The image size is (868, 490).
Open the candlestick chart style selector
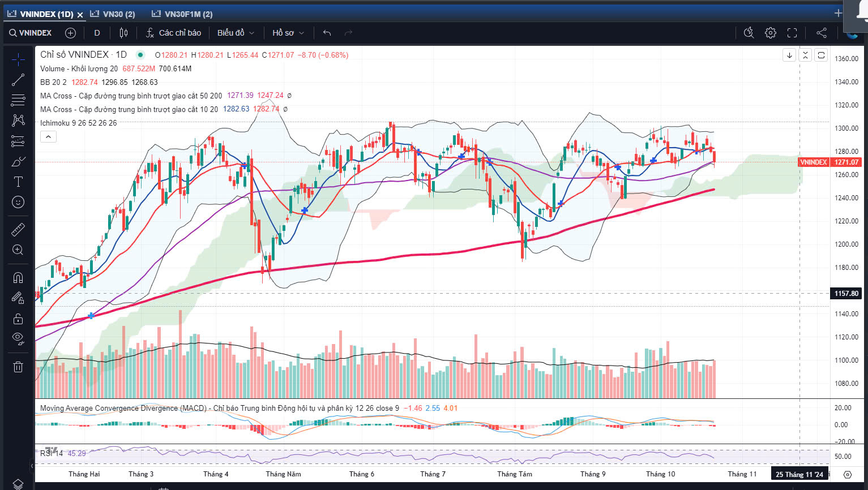pos(123,33)
